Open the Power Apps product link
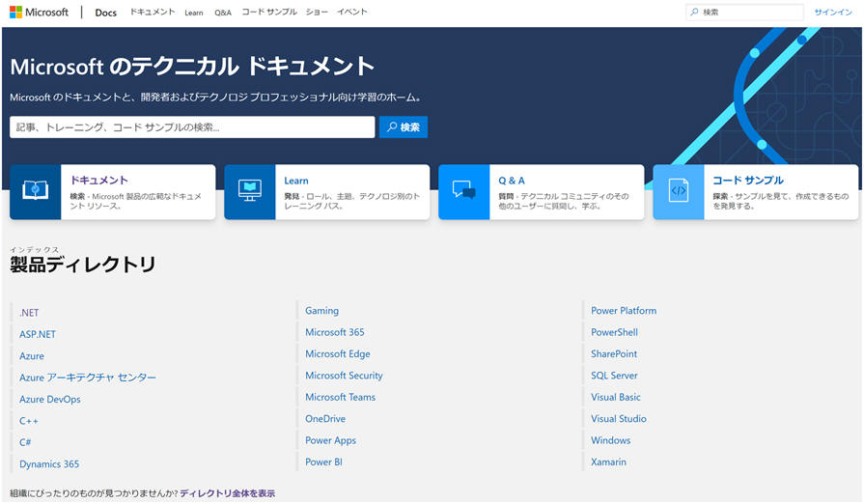This screenshot has width=864, height=504. 330,440
